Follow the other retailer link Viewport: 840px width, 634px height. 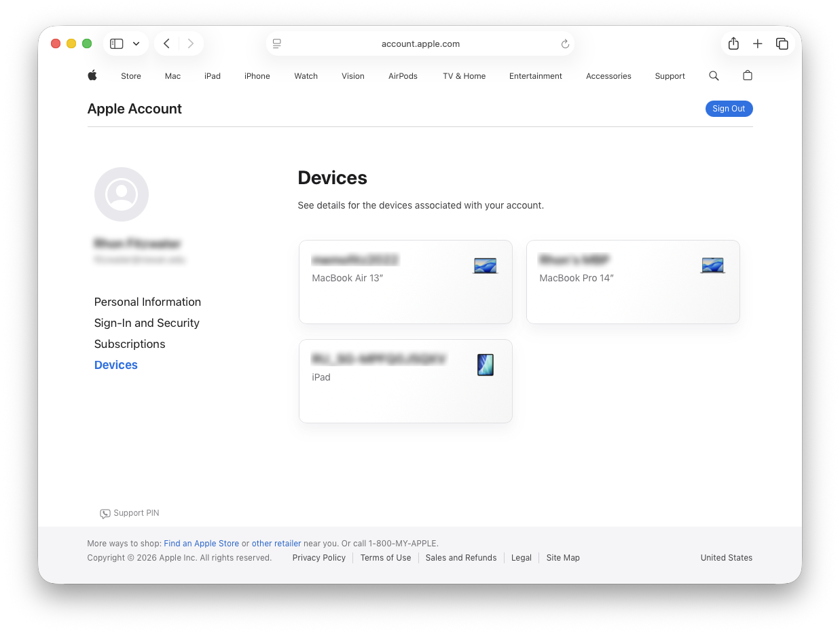276,544
